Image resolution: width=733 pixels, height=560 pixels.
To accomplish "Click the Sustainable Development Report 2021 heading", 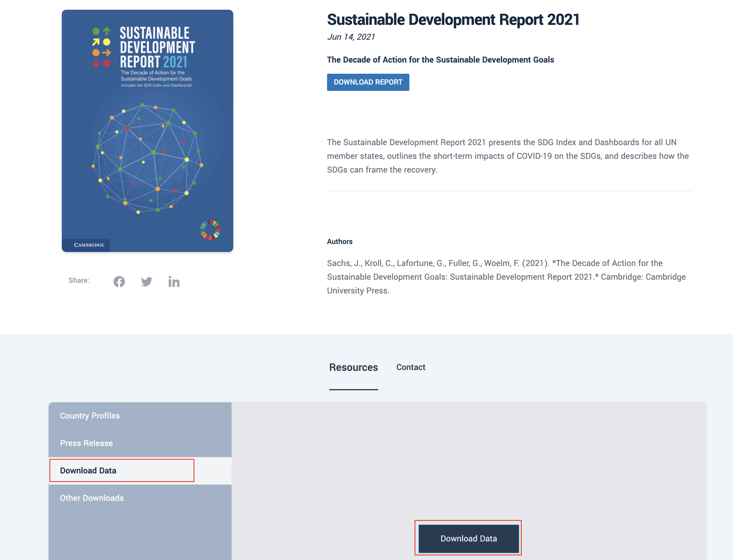I will click(453, 20).
